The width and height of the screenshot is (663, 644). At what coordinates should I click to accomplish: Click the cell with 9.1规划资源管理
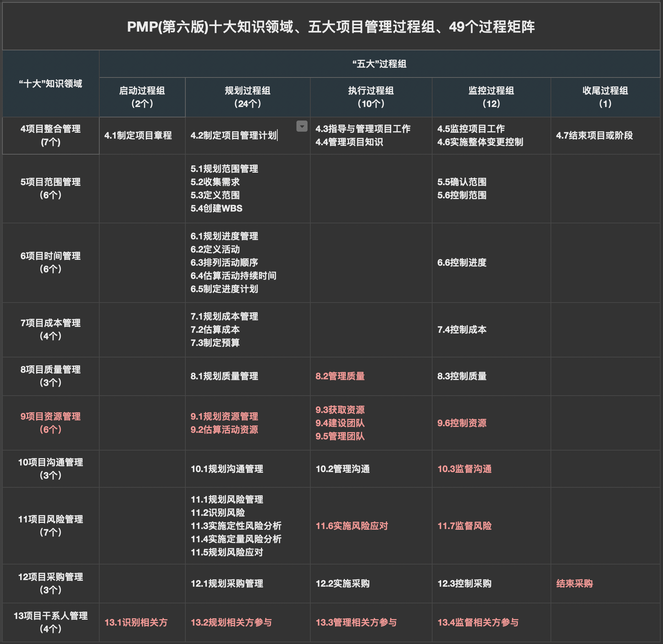247,423
